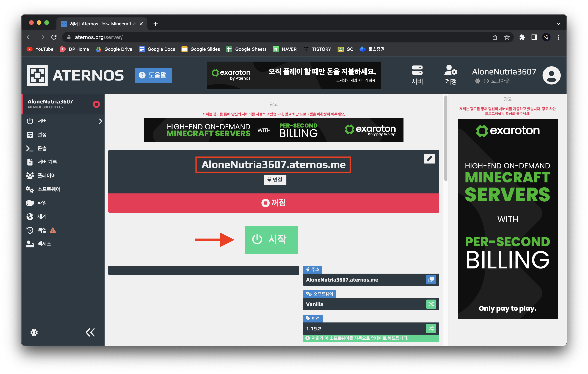Open the Google Docs bookmark
Image resolution: width=588 pixels, height=374 pixels.
point(157,49)
